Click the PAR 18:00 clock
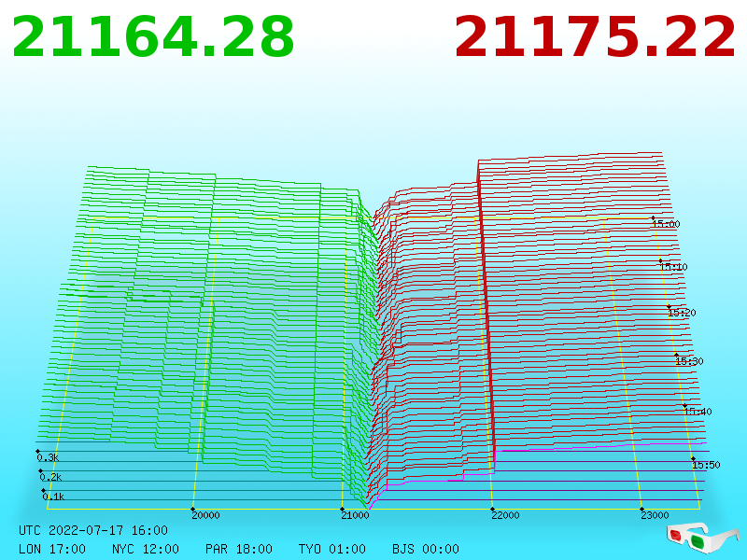 click(x=239, y=549)
